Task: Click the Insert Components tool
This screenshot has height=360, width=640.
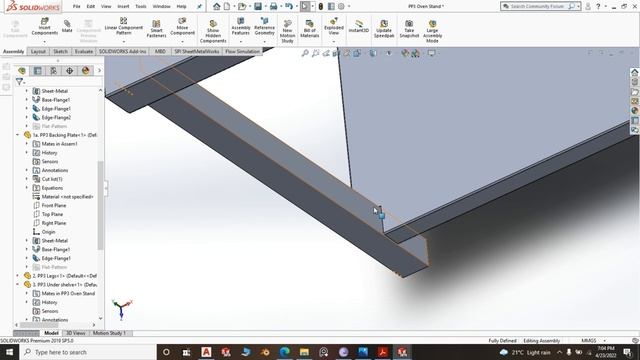Action: click(x=44, y=26)
